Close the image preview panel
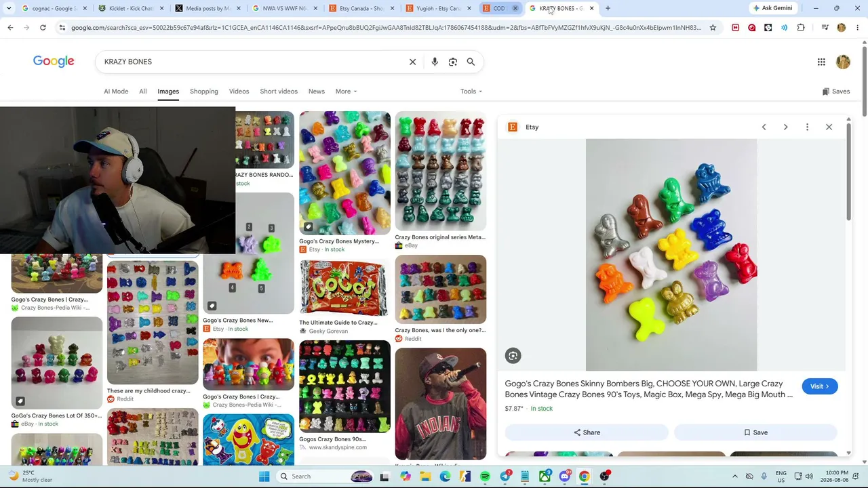This screenshot has width=868, height=488. [x=829, y=127]
